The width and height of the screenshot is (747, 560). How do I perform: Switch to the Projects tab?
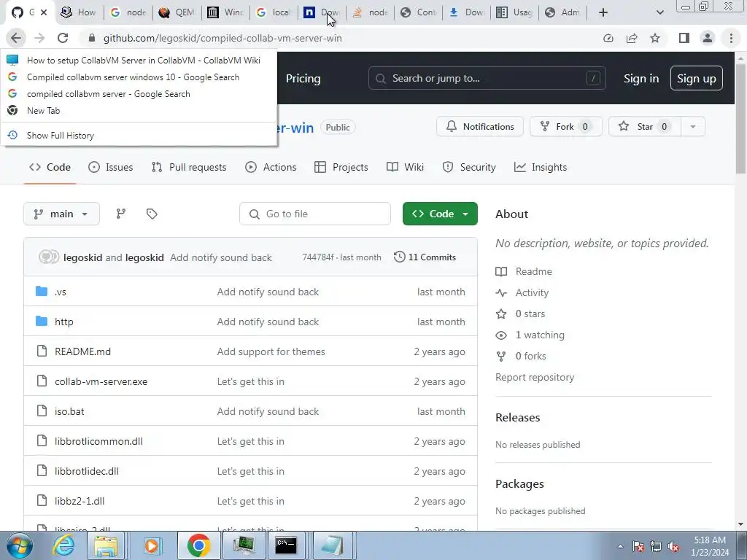coord(341,167)
